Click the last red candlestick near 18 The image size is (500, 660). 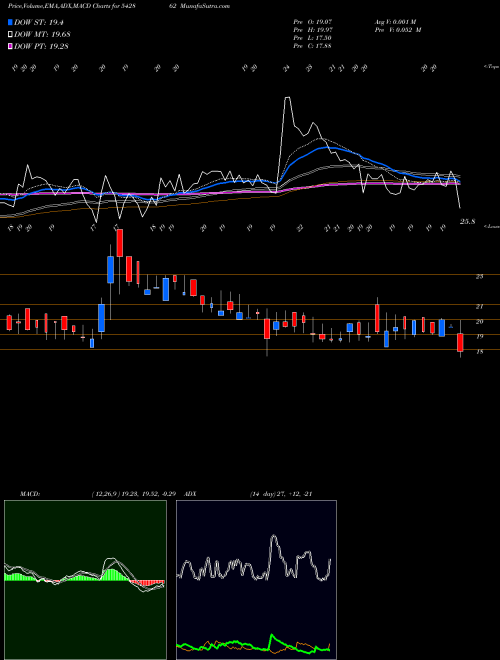tap(460, 342)
